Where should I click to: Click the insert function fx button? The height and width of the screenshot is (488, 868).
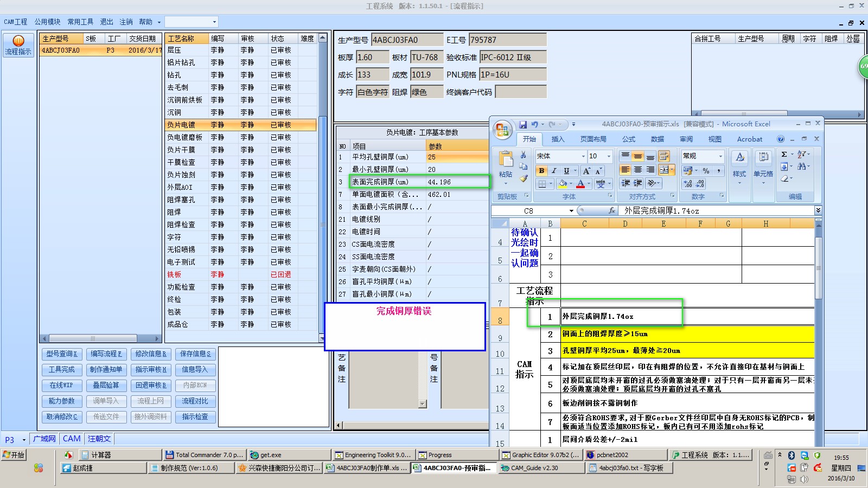612,211
